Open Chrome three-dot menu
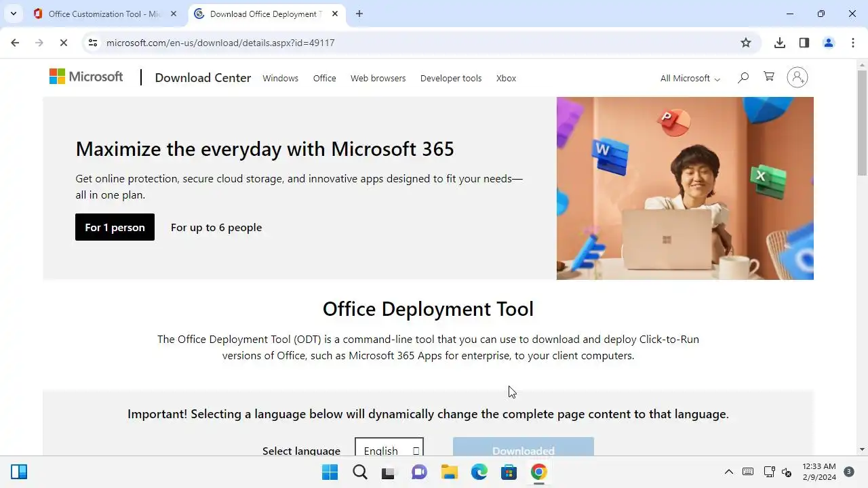 853,43
